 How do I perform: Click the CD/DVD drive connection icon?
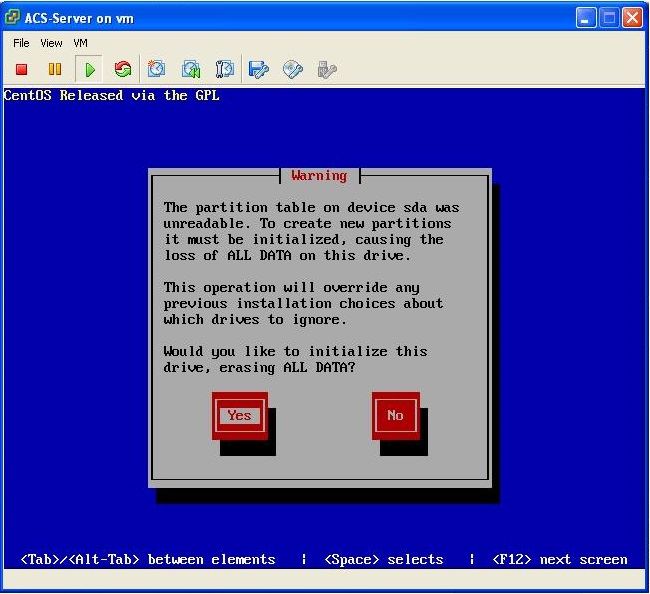click(293, 69)
